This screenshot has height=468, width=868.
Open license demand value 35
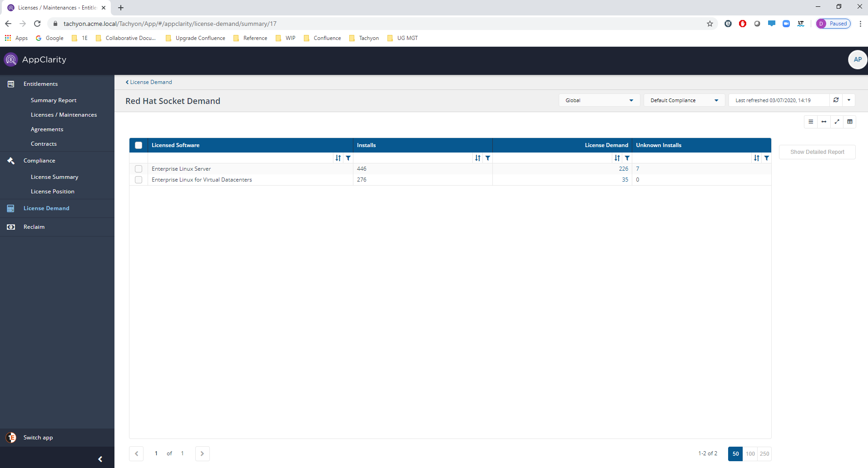point(625,180)
